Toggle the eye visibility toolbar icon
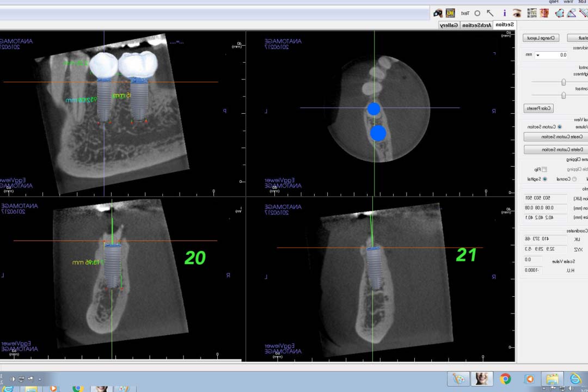Screen dimensions: 588x392 click(x=517, y=14)
